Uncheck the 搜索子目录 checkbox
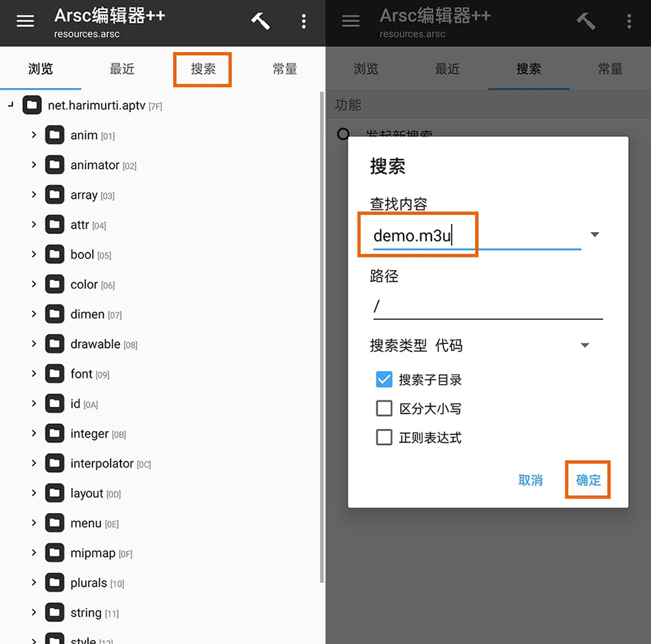651x644 pixels. point(384,379)
